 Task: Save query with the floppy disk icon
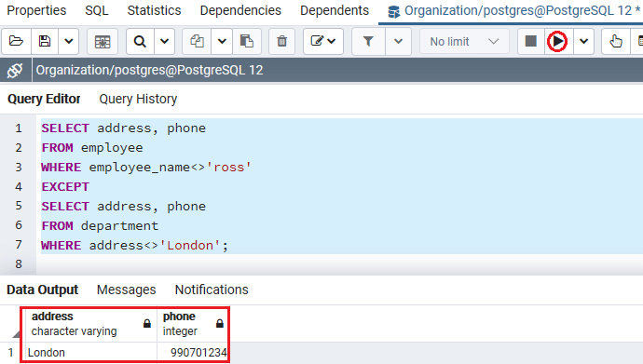pyautogui.click(x=45, y=41)
